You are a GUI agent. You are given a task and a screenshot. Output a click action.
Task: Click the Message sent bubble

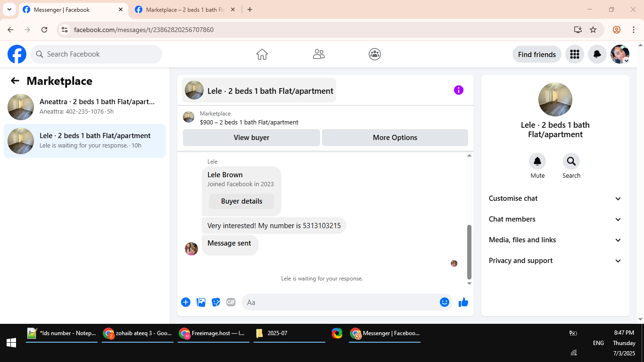[x=230, y=244]
